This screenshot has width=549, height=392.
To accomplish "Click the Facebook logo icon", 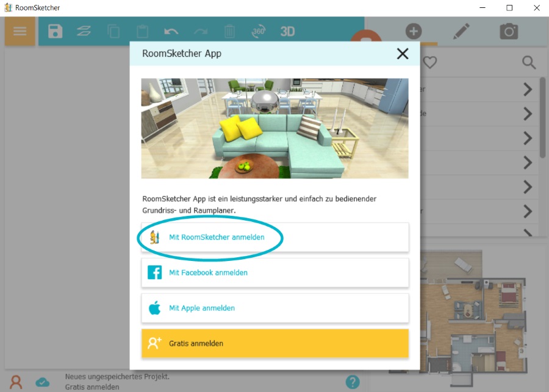I will (154, 273).
